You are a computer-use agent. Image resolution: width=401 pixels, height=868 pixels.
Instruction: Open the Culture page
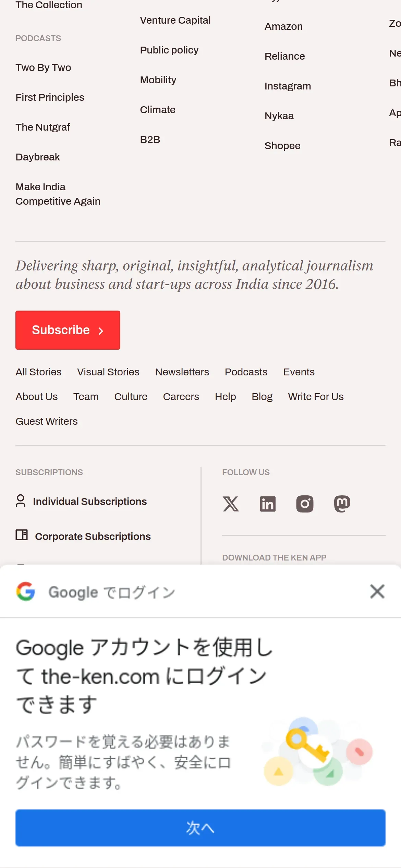coord(131,397)
